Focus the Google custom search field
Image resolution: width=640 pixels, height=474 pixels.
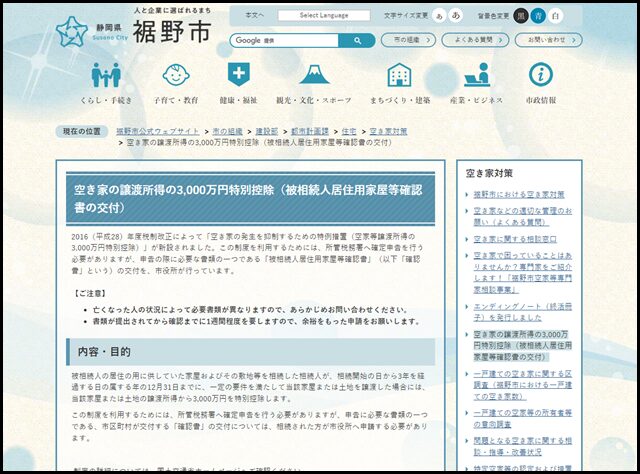coord(284,40)
